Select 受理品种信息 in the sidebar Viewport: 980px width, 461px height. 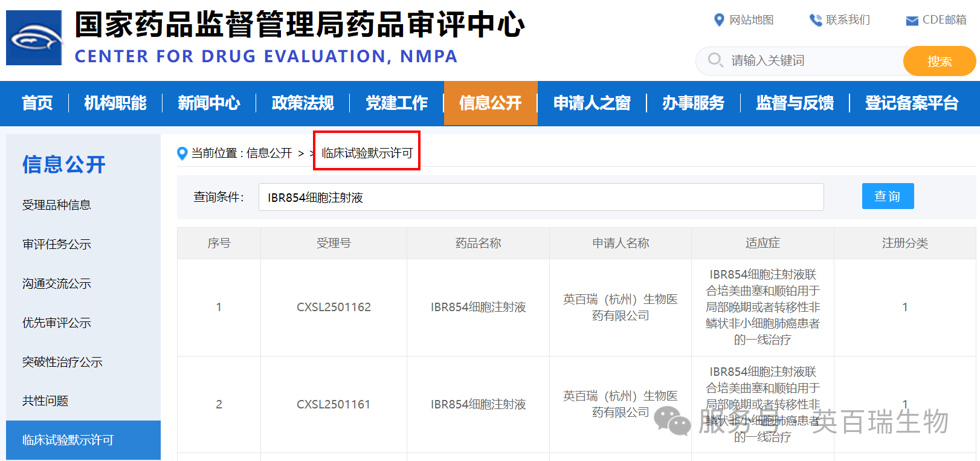point(57,205)
